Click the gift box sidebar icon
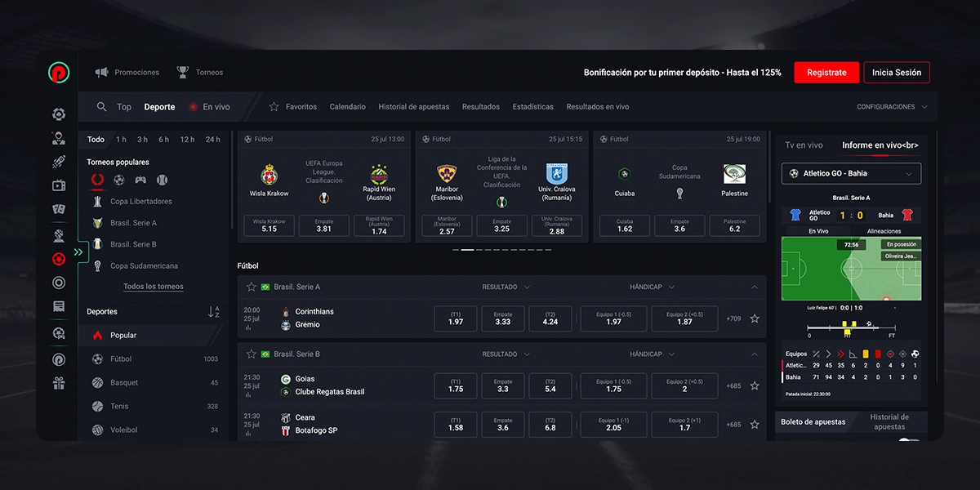Viewport: 980px width, 490px height. tap(59, 382)
